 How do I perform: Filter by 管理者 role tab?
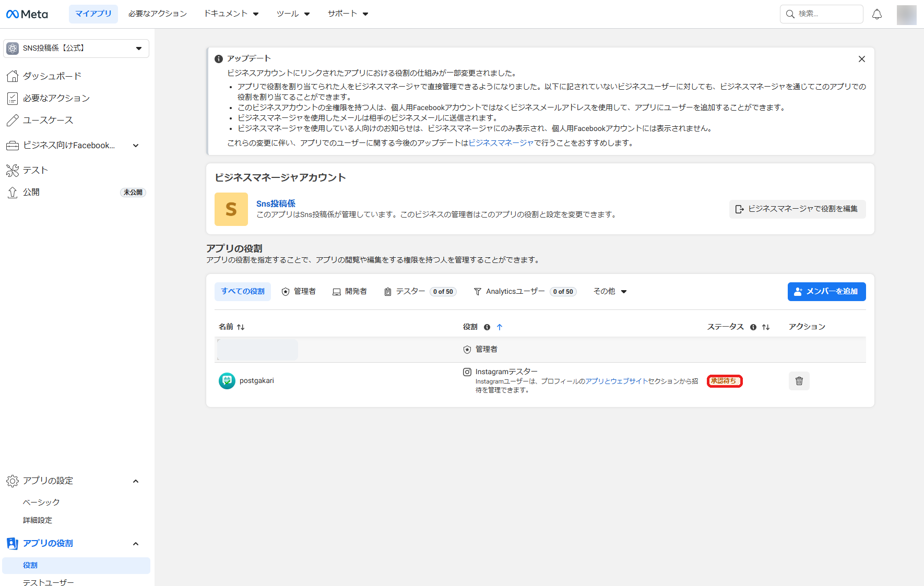tap(299, 292)
